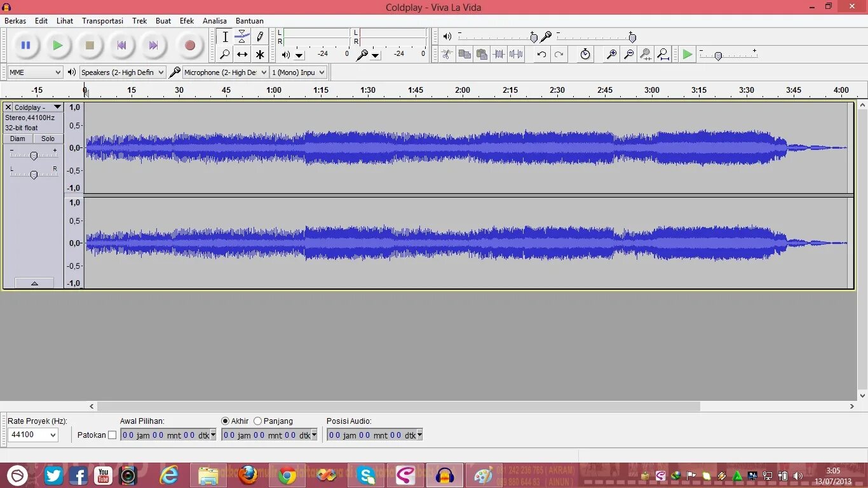The width and height of the screenshot is (868, 488).
Task: Adjust the track pan L/R slider
Action: pyautogui.click(x=34, y=173)
